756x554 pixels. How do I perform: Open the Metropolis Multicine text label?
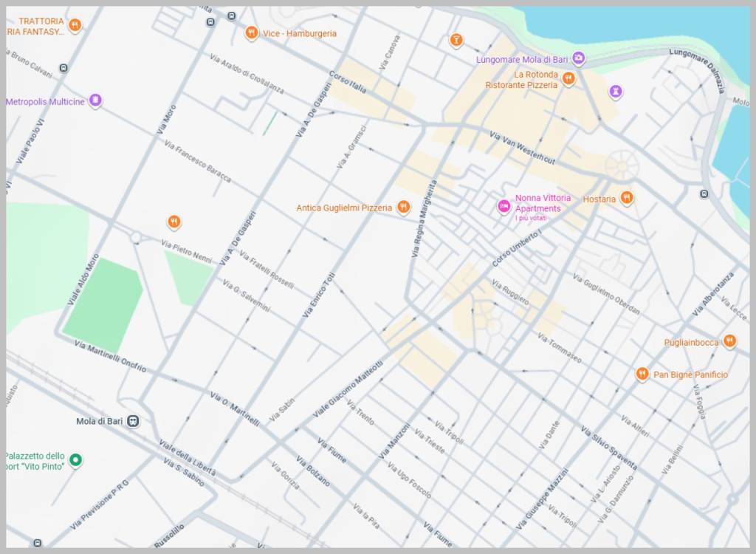coord(45,101)
